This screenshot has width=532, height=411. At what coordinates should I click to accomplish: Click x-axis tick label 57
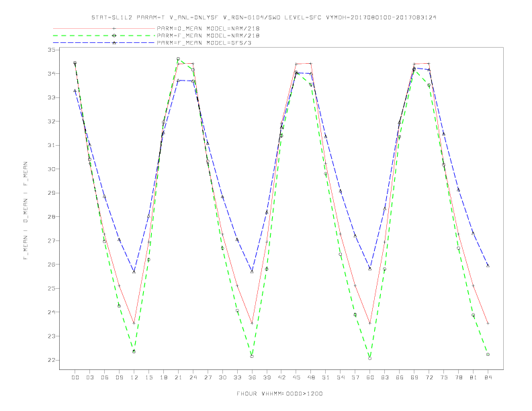tap(355, 377)
